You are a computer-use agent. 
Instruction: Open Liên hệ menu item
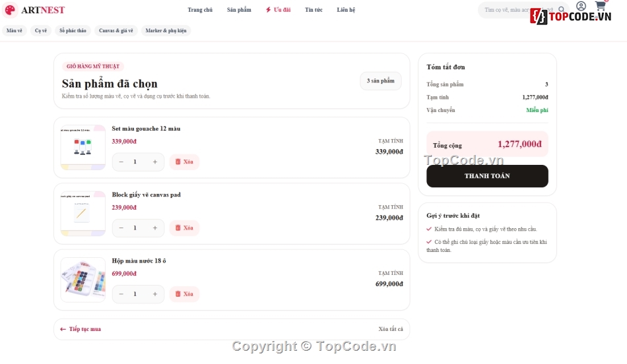[346, 10]
